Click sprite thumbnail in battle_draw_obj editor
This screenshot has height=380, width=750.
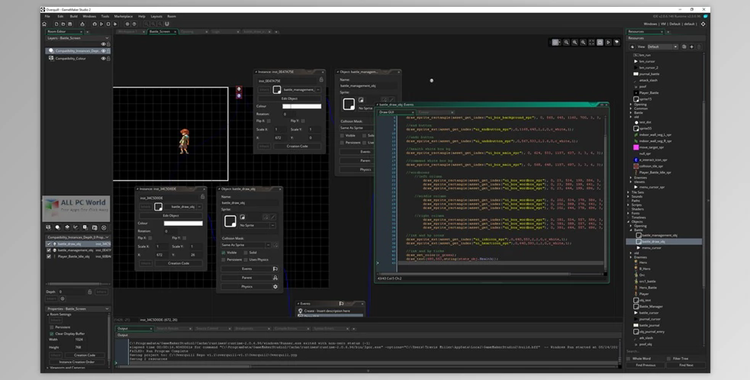click(230, 221)
